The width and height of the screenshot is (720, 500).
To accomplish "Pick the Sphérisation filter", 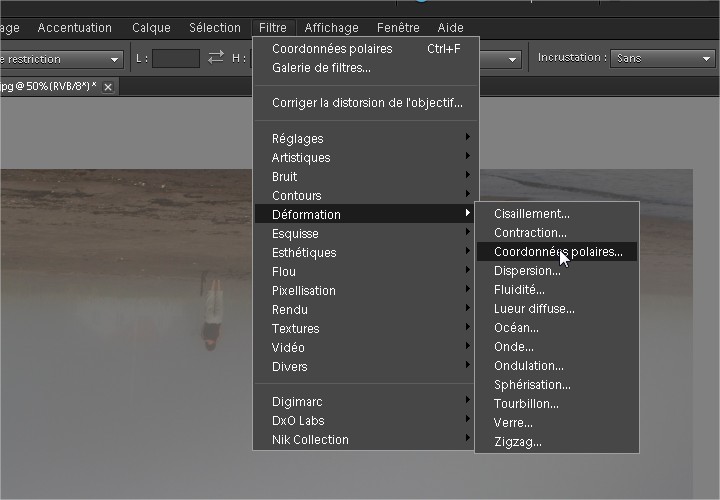I will [532, 385].
